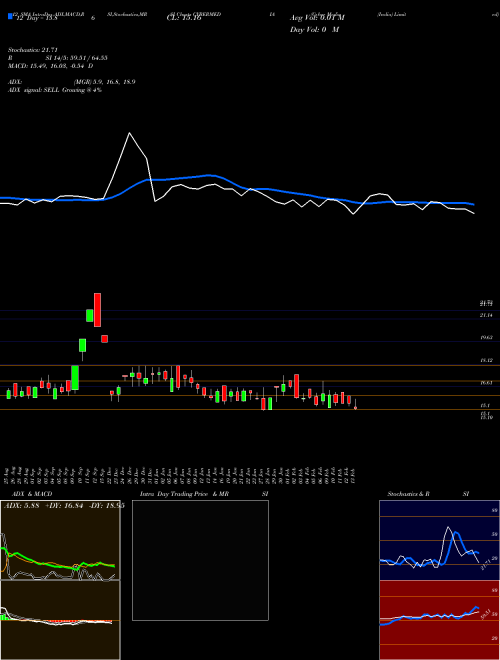
Task: Click the '(MGR) 5.9, 16.8, 18.9' ADX values
Action: point(104,82)
